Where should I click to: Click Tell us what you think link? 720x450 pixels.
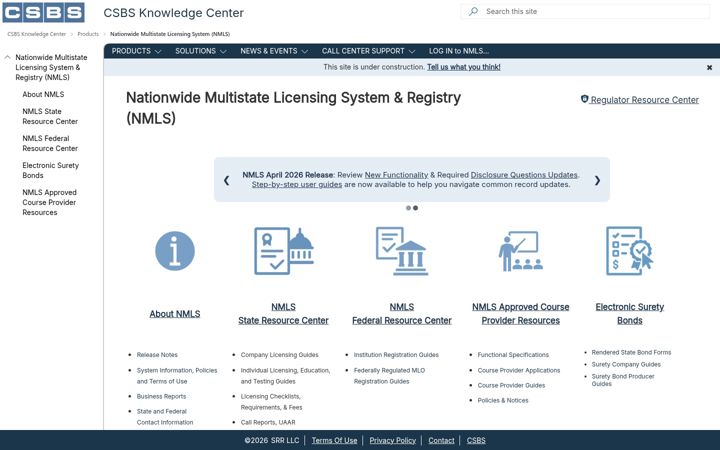464,67
